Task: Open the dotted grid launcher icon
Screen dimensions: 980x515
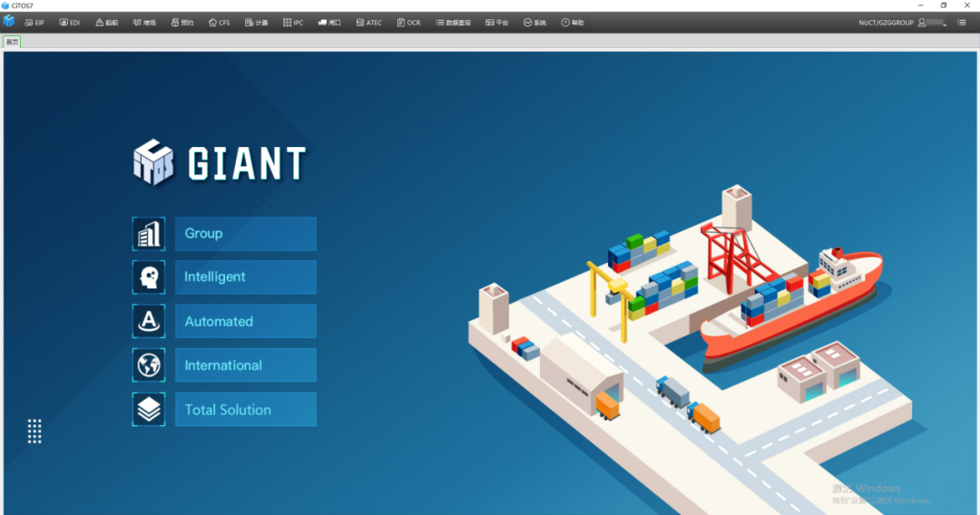Action: click(34, 432)
